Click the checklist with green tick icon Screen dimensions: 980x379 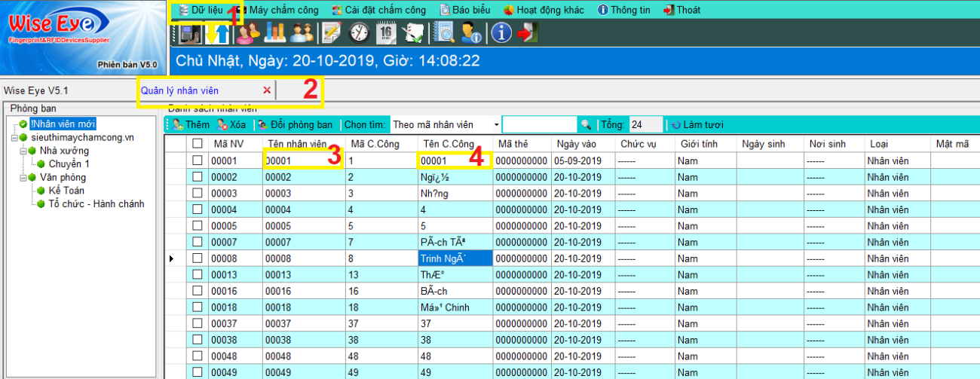tap(414, 33)
